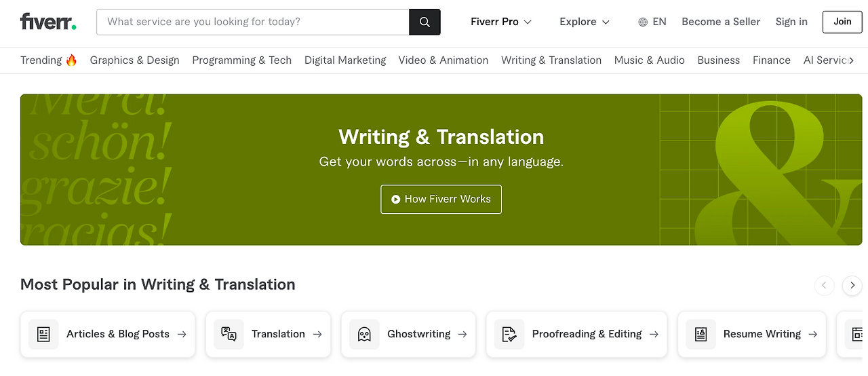Click the arrow on the Ghostwriting card
The width and height of the screenshot is (868, 376).
[x=462, y=334]
